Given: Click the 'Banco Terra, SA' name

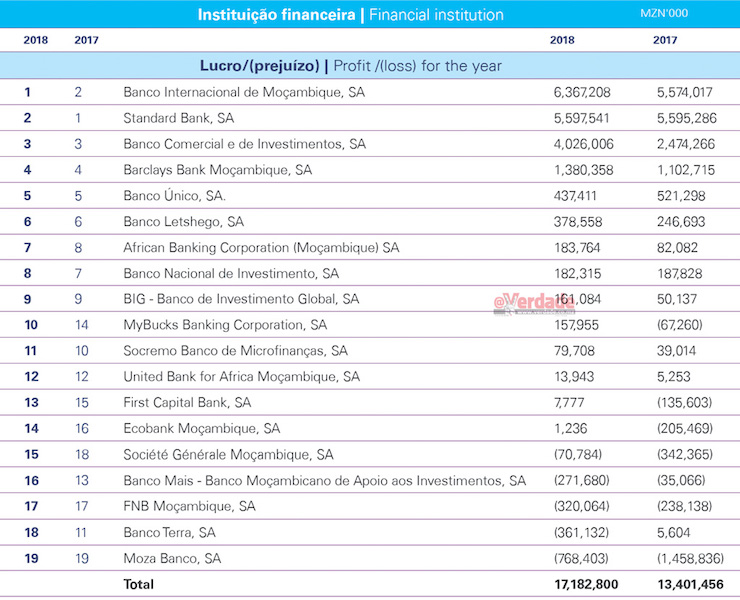Looking at the screenshot, I should [x=169, y=532].
